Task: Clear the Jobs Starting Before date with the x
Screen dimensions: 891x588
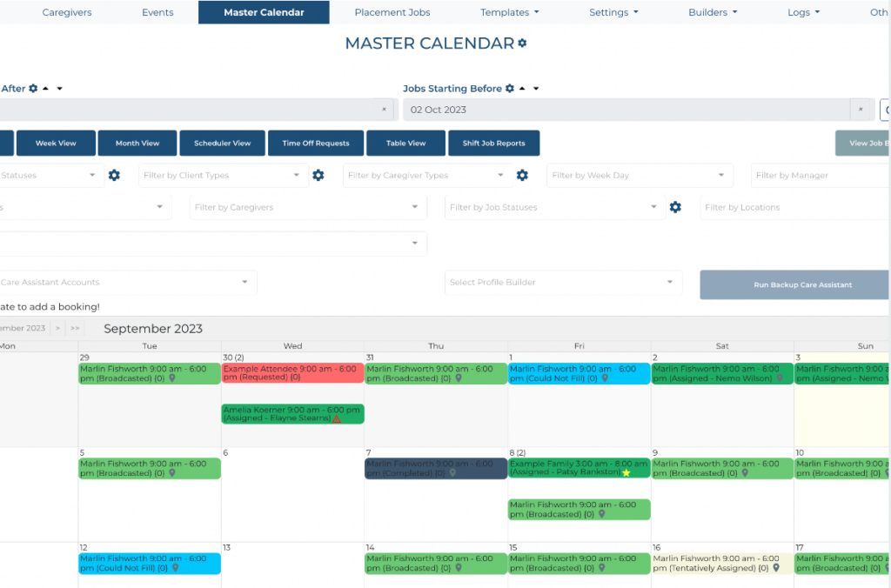Action: (x=861, y=110)
